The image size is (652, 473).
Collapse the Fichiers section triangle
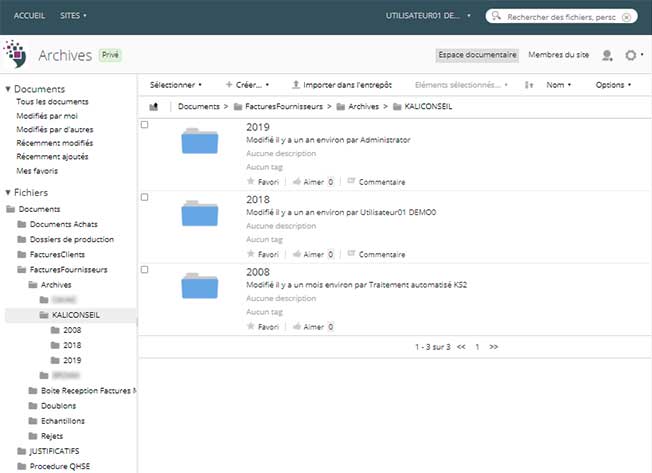pyautogui.click(x=7, y=192)
